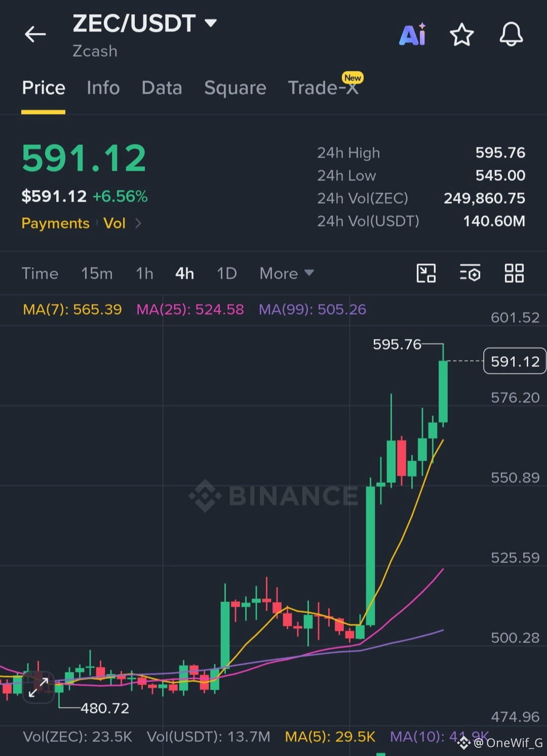This screenshot has height=756, width=547.
Task: Select the 1D interval
Action: 227,274
